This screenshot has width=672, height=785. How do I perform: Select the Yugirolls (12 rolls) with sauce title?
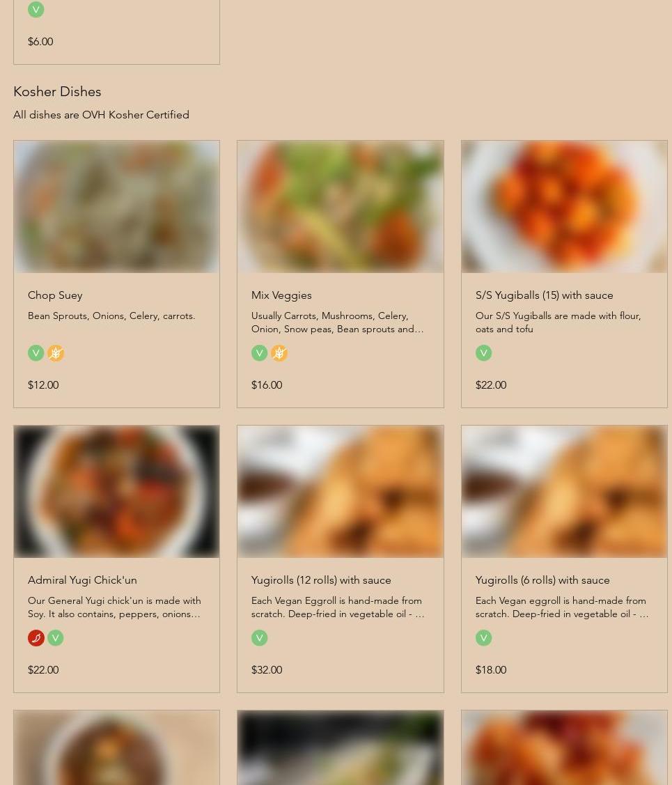pos(321,580)
